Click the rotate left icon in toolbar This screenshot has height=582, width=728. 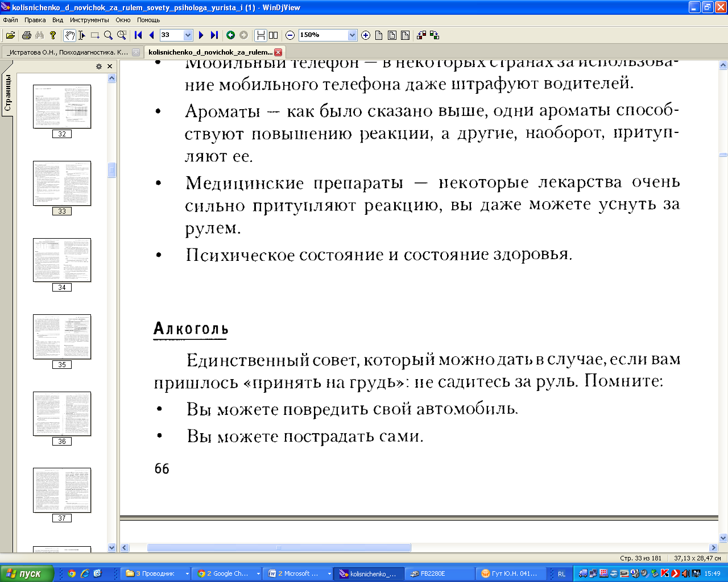421,35
